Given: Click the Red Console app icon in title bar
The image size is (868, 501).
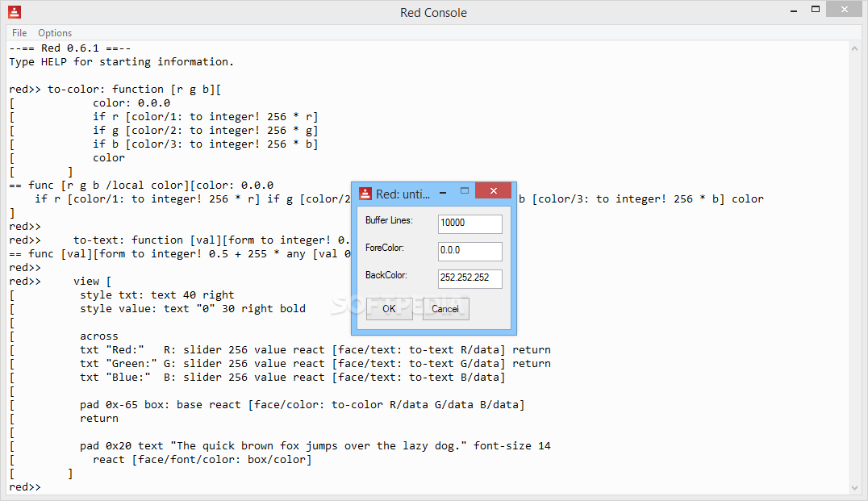Looking at the screenshot, I should [15, 11].
